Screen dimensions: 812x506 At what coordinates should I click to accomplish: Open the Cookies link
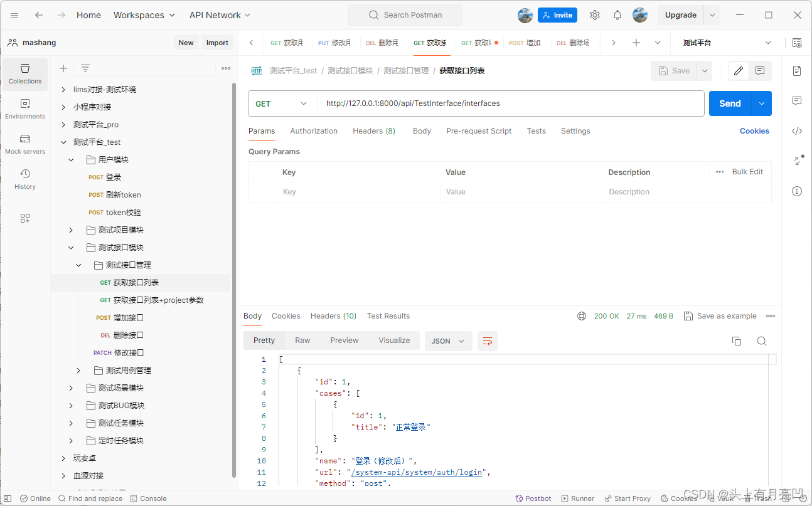754,131
